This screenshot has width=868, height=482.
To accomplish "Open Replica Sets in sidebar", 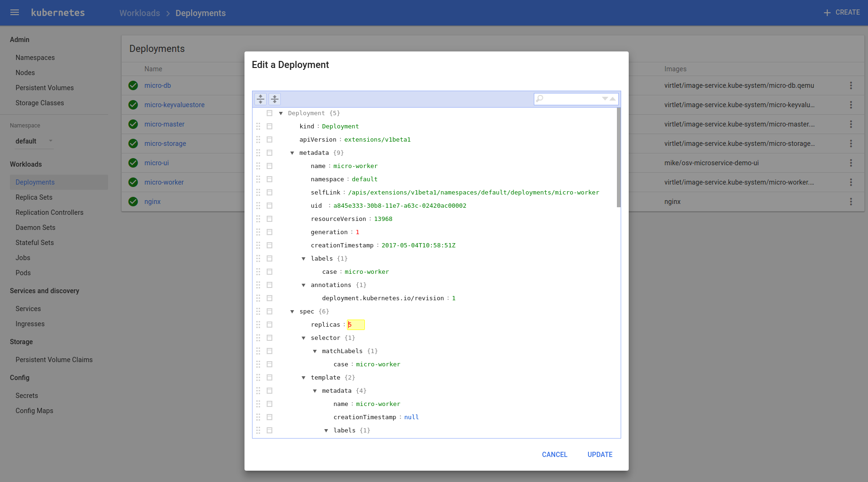I will point(34,197).
